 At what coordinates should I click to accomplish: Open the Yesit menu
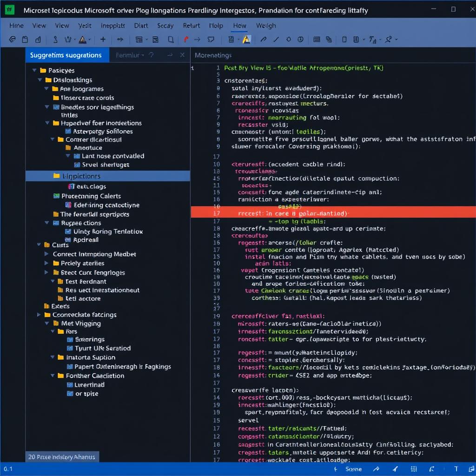[x=85, y=26]
